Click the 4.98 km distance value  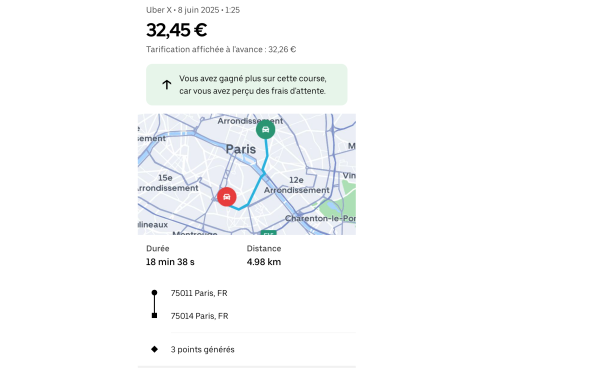coord(264,262)
